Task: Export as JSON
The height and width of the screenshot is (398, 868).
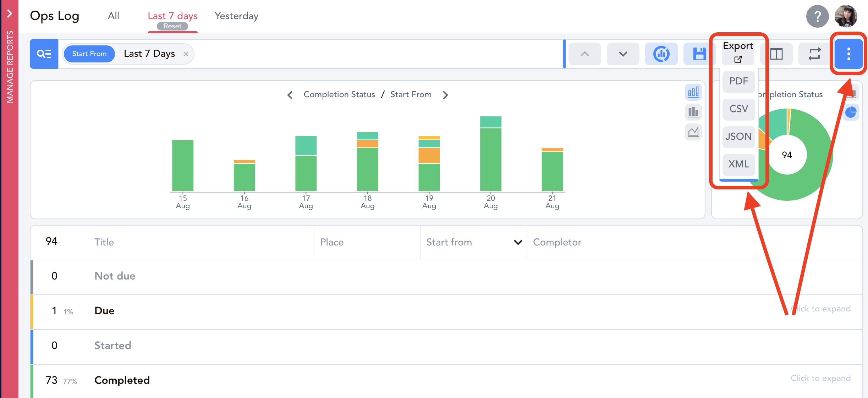Action: click(739, 137)
